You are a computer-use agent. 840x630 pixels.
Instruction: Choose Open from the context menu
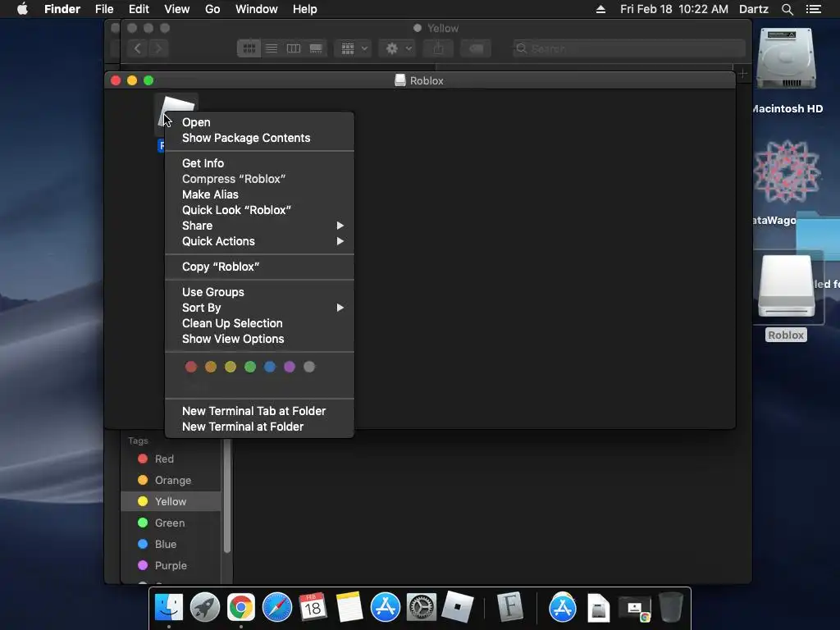(x=260, y=122)
